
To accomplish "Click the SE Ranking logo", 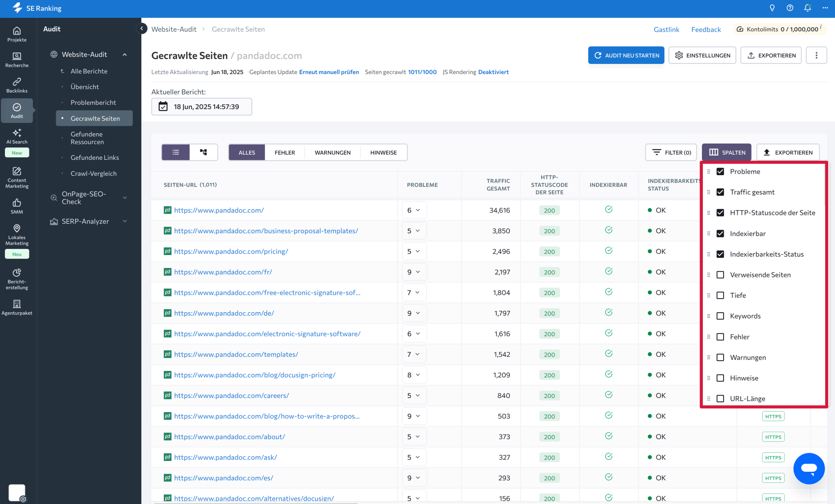I will pos(37,8).
